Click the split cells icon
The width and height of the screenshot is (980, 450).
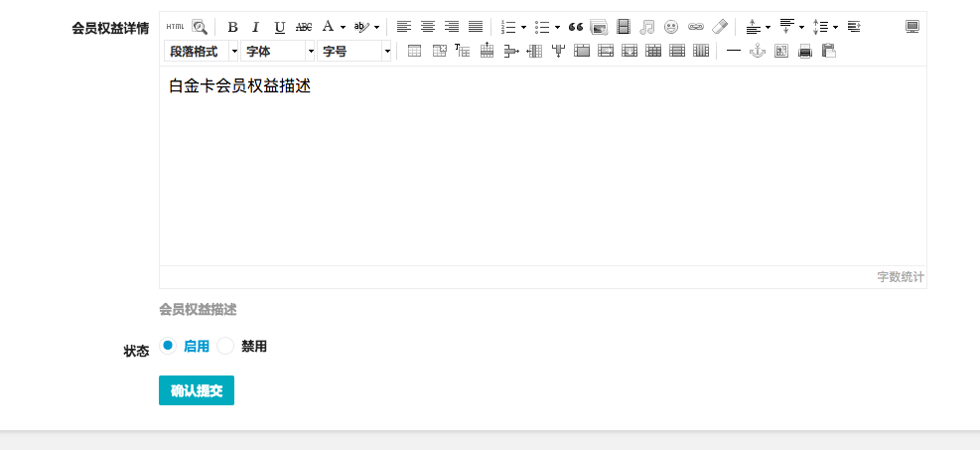653,51
